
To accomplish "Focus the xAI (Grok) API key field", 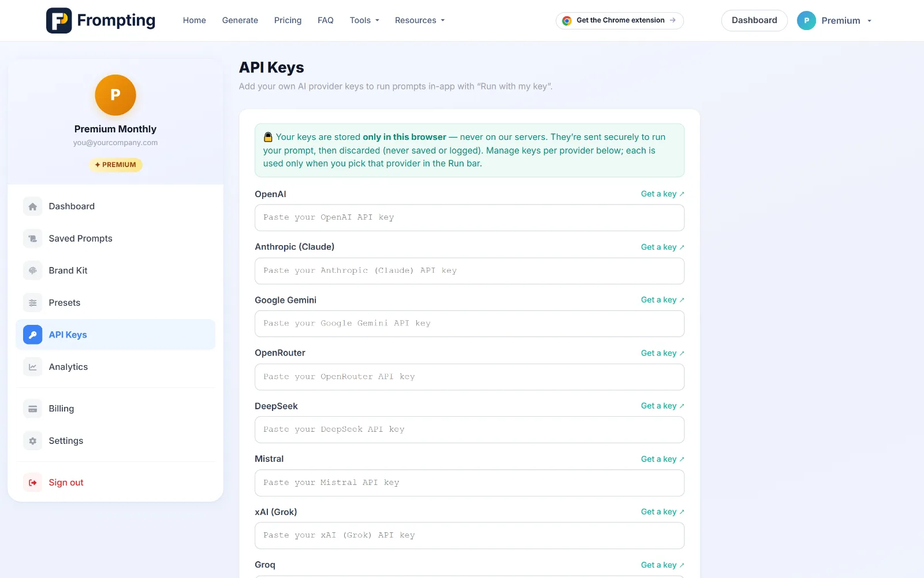I will click(x=470, y=536).
